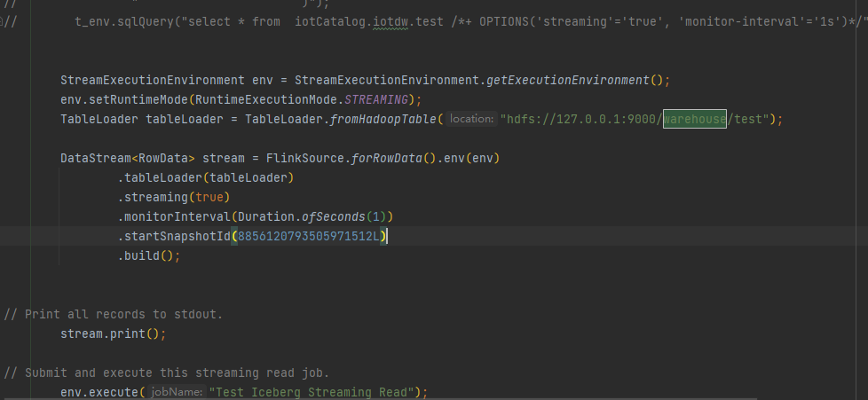Image resolution: width=868 pixels, height=400 pixels.
Task: Click the stream.print(); statement
Action: [114, 333]
